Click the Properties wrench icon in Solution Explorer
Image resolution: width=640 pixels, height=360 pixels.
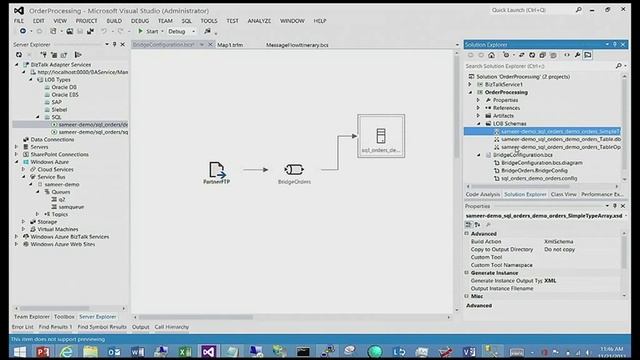pyautogui.click(x=577, y=55)
